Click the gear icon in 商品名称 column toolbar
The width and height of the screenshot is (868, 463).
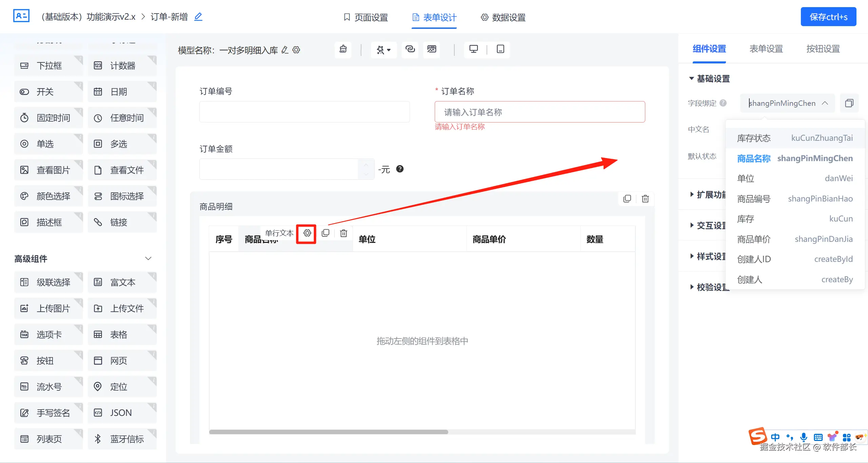pyautogui.click(x=307, y=233)
